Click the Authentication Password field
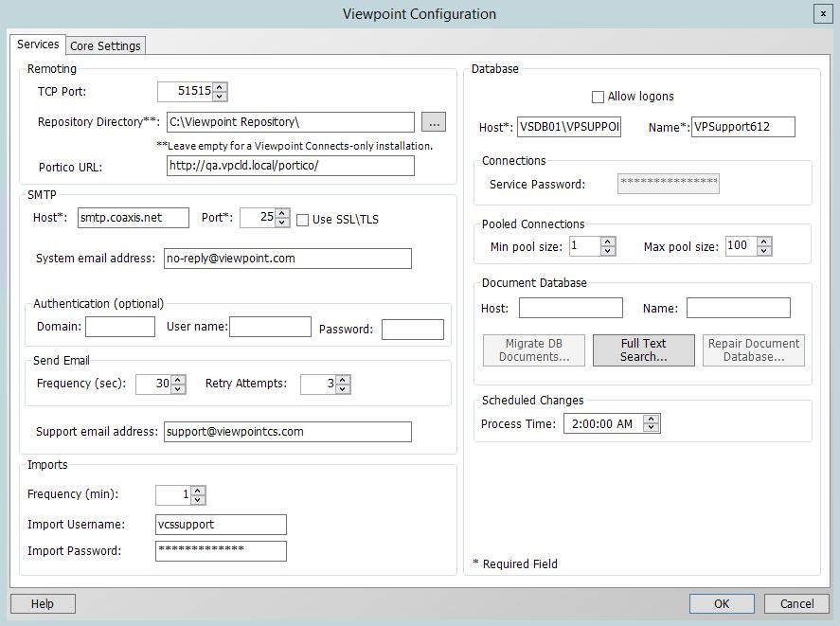Viewport: 840px width, 626px height. point(413,330)
